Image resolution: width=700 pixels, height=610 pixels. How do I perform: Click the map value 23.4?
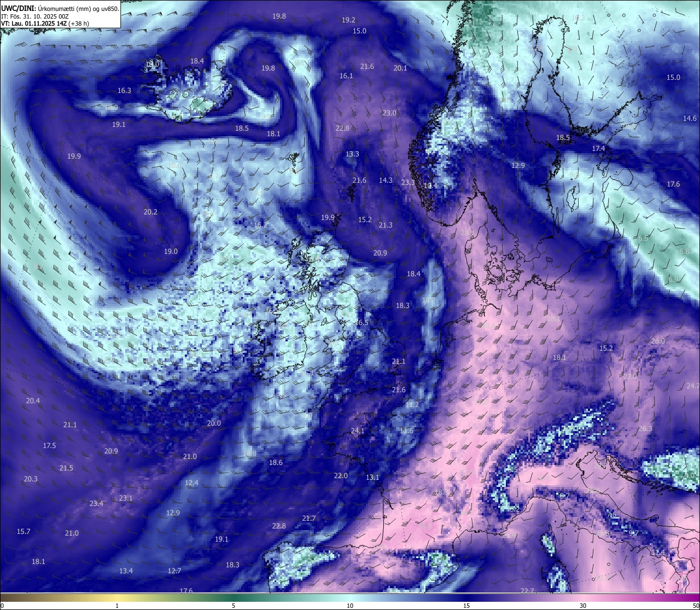96,503
